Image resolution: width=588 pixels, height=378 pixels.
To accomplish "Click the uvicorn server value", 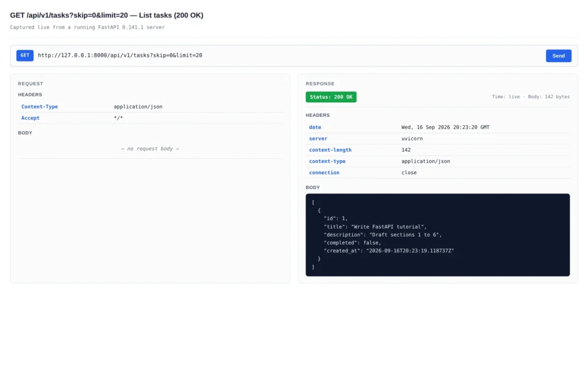I will click(412, 138).
